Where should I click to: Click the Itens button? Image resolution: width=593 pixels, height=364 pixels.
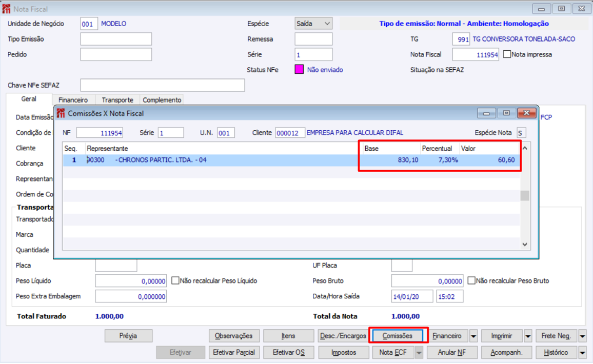[x=289, y=336]
